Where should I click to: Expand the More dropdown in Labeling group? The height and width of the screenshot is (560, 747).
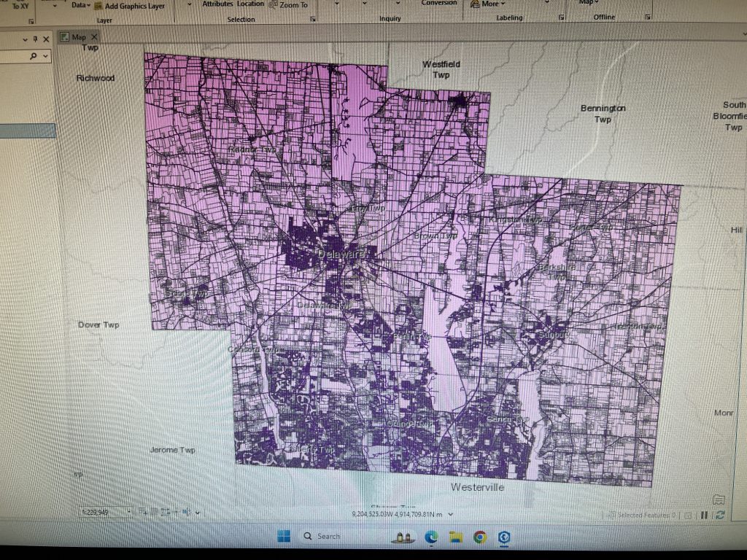pos(490,3)
